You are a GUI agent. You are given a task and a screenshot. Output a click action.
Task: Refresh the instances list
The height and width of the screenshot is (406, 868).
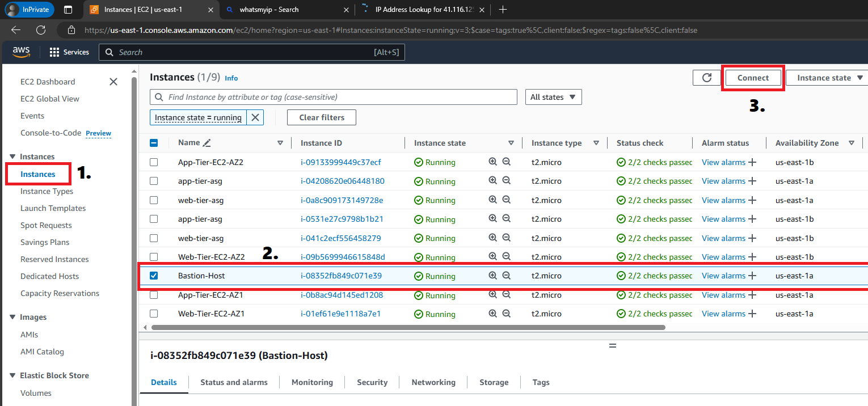(707, 78)
